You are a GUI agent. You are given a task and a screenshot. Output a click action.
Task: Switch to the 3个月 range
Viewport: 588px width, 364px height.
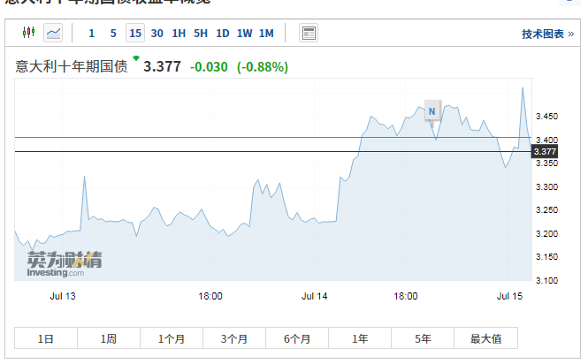pyautogui.click(x=234, y=338)
